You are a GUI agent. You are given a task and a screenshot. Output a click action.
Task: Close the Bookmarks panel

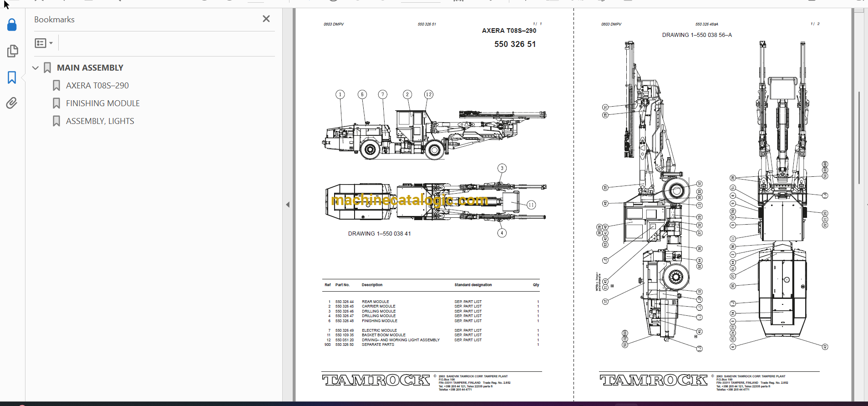coord(266,19)
